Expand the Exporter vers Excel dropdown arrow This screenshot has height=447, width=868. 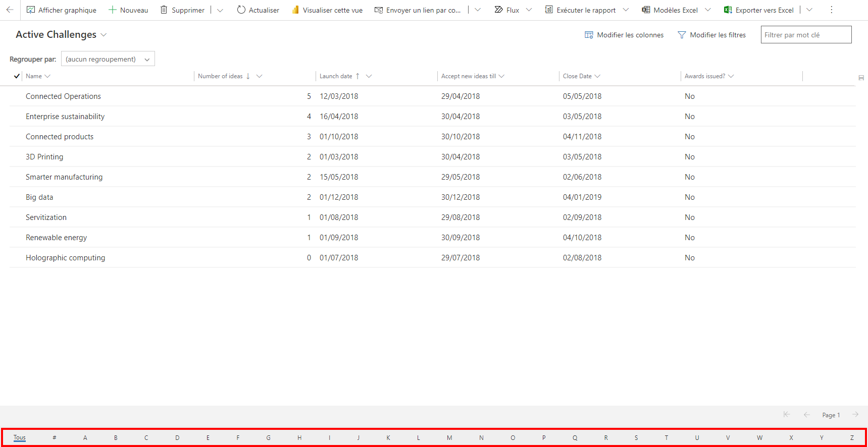(809, 10)
